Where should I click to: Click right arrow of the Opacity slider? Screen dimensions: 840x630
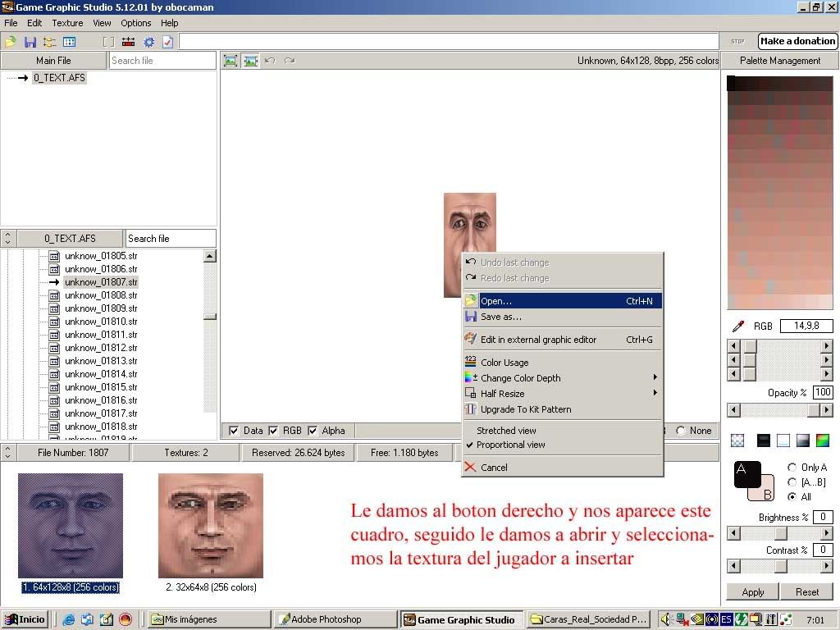(827, 410)
